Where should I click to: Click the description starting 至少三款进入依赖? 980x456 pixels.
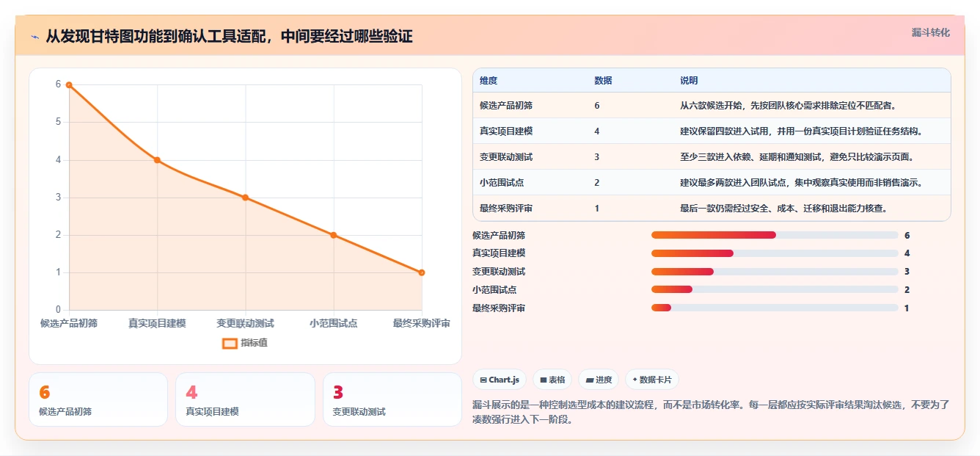pyautogui.click(x=797, y=157)
